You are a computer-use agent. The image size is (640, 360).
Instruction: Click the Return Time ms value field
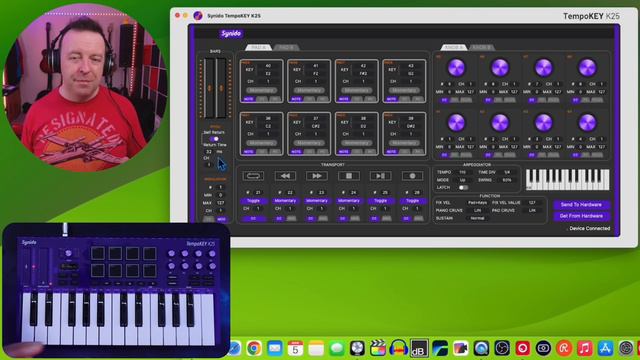pyautogui.click(x=209, y=151)
